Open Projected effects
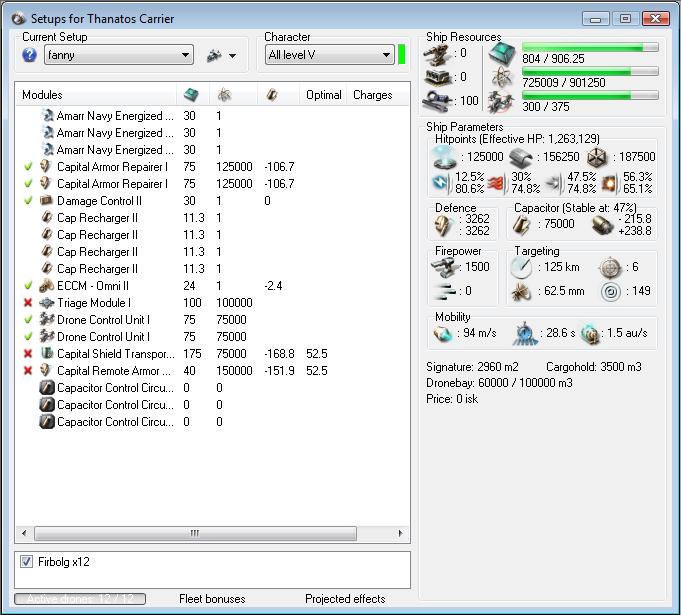This screenshot has width=681, height=615. point(345,599)
